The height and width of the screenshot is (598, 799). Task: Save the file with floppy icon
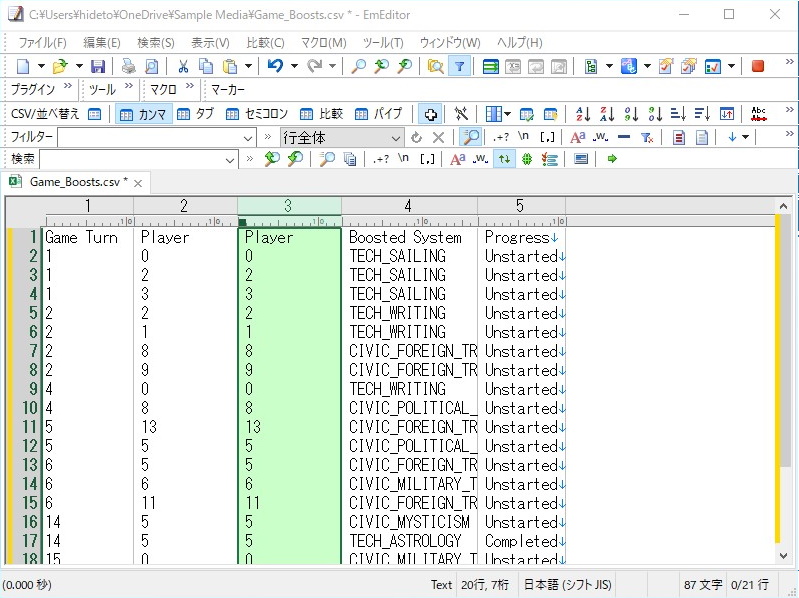97,66
